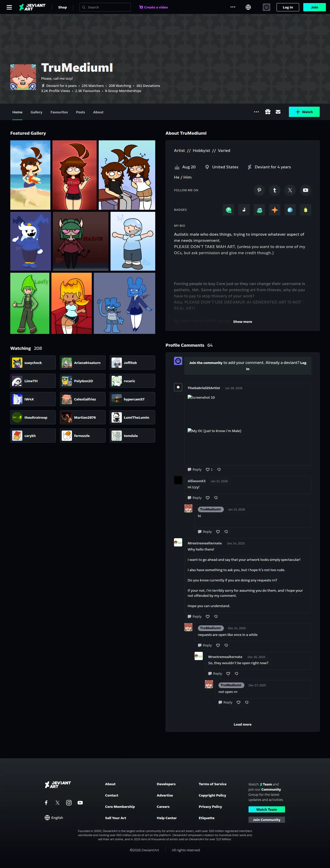
Task: Click the Join button
Action: point(314,7)
